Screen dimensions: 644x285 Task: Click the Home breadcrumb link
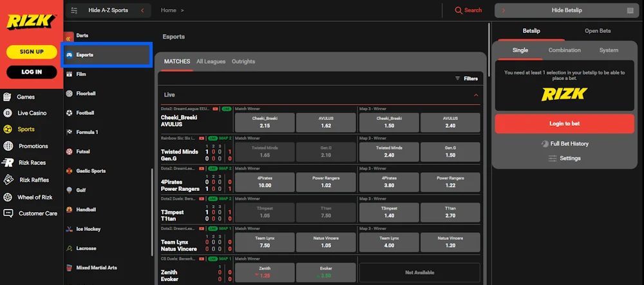click(168, 10)
